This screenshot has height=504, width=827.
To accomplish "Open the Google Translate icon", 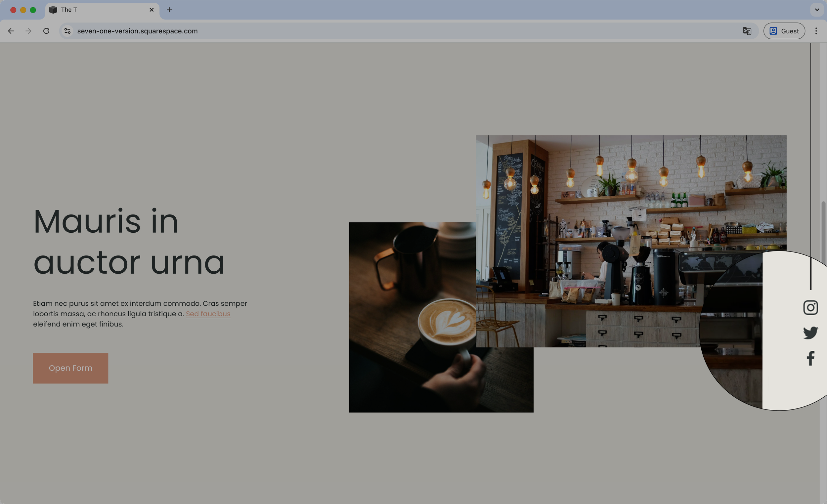I will click(747, 31).
